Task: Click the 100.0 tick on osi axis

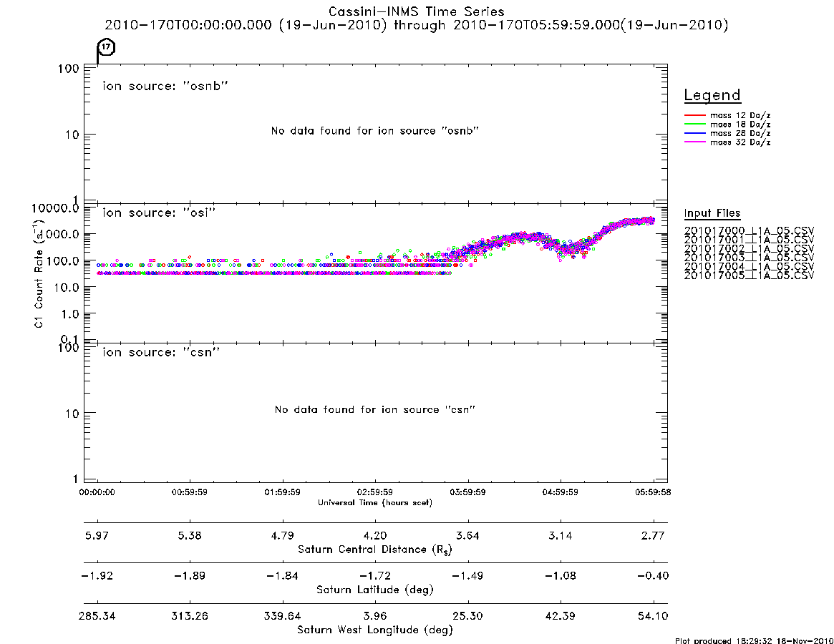Action: coord(62,261)
